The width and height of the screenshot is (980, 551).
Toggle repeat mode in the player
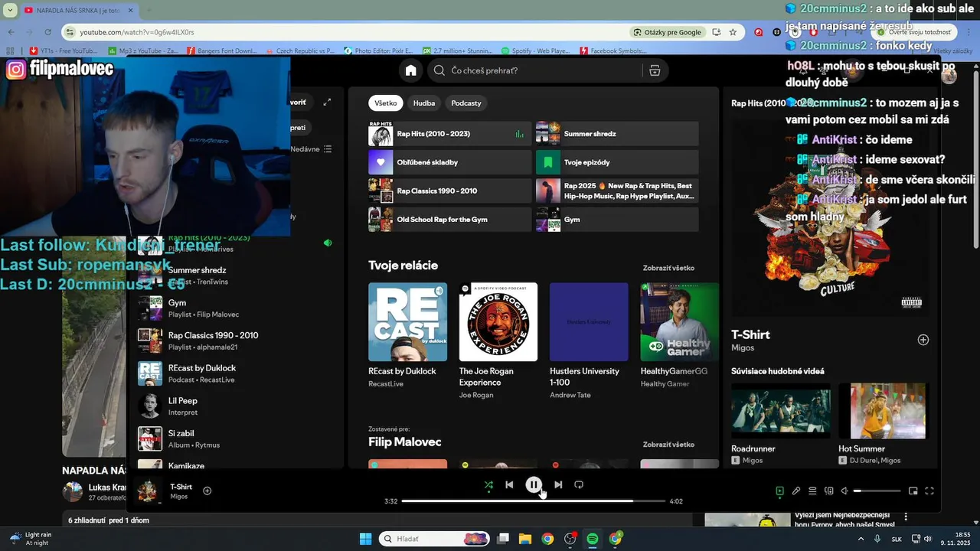click(x=579, y=484)
